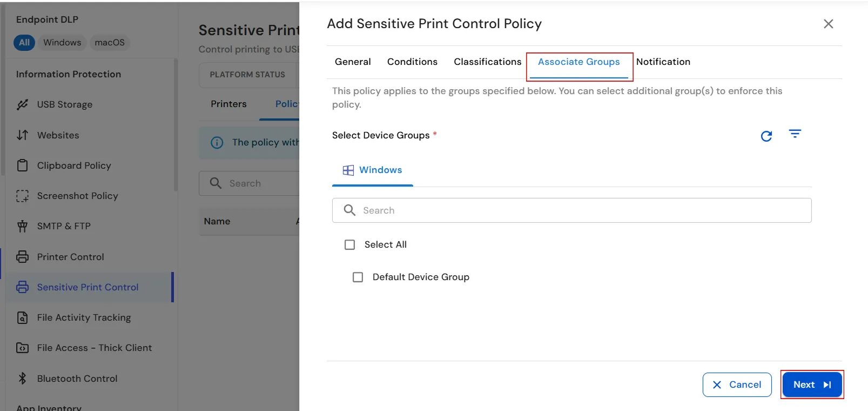
Task: Click the Cancel button
Action: tap(737, 385)
